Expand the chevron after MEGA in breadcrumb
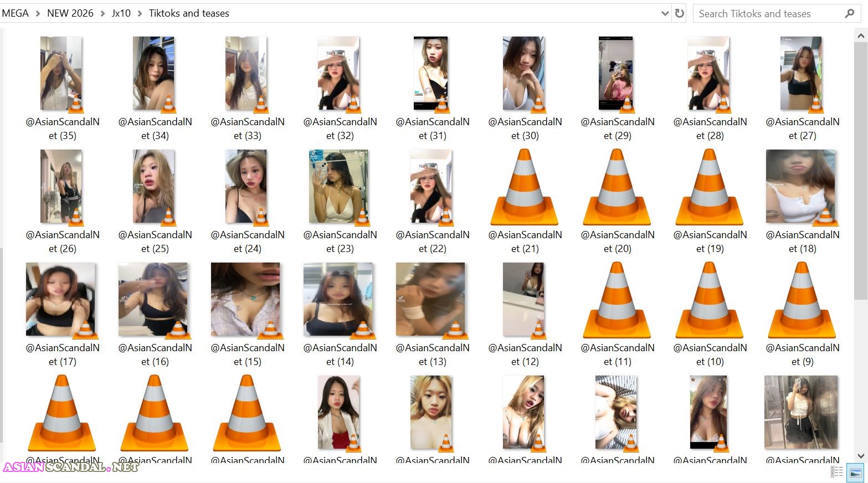 click(38, 13)
